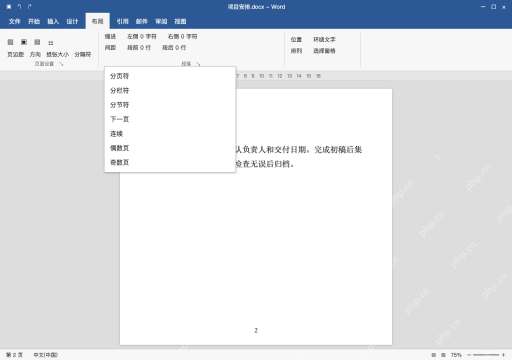
Task: Click document text line ending 完成初稿后集
Action: click(299, 150)
